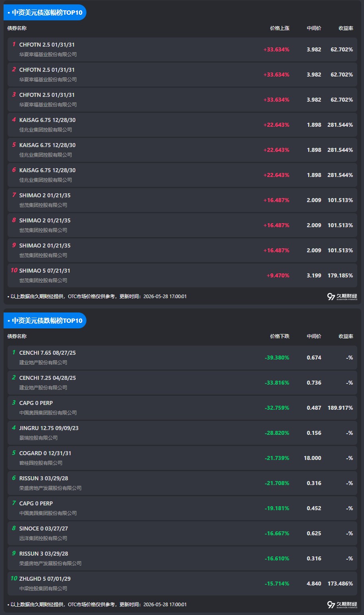
Task: Click 债券名称 header in the losers table
Action: click(x=17, y=336)
